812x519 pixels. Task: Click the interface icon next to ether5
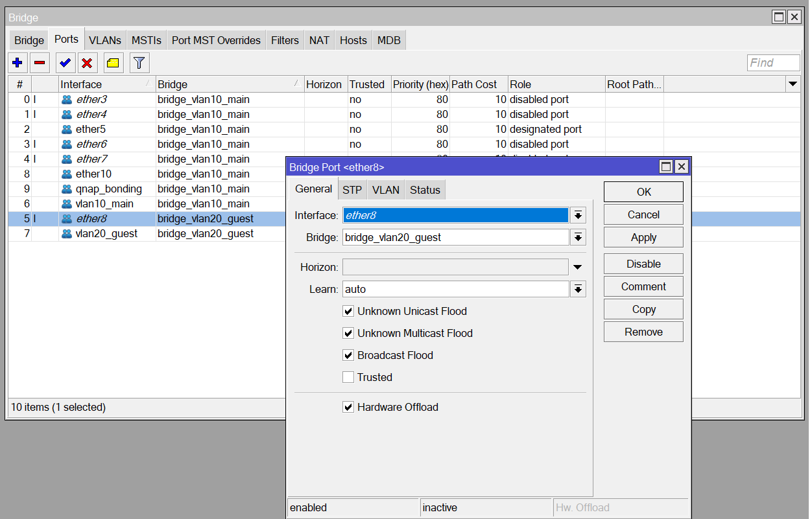pos(67,130)
